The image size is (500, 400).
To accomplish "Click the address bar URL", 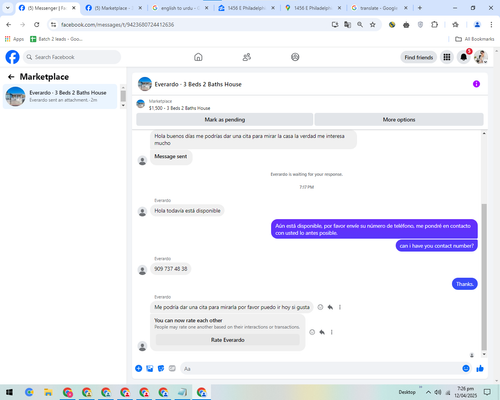I will point(117,25).
